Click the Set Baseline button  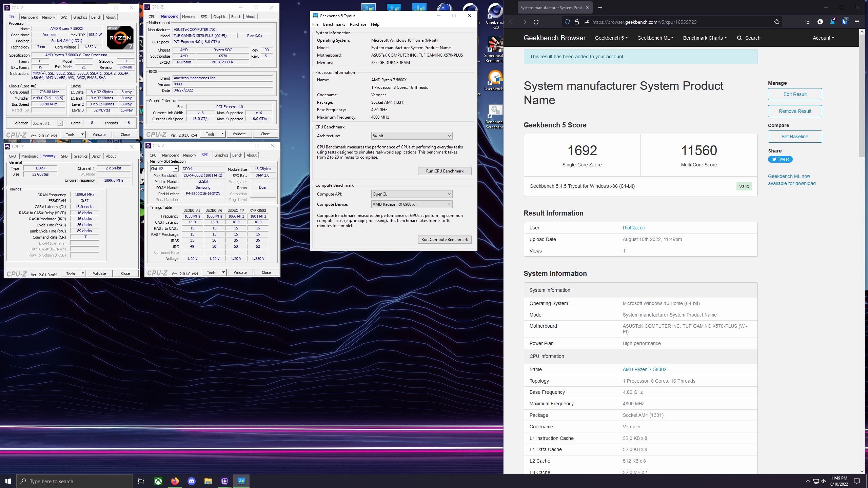795,137
